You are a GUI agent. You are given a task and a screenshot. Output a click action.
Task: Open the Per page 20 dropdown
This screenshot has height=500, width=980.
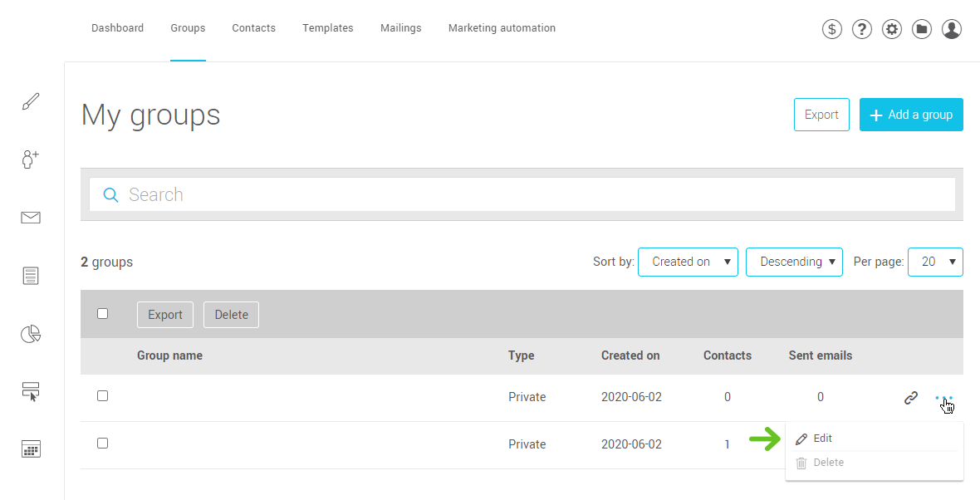coord(935,262)
